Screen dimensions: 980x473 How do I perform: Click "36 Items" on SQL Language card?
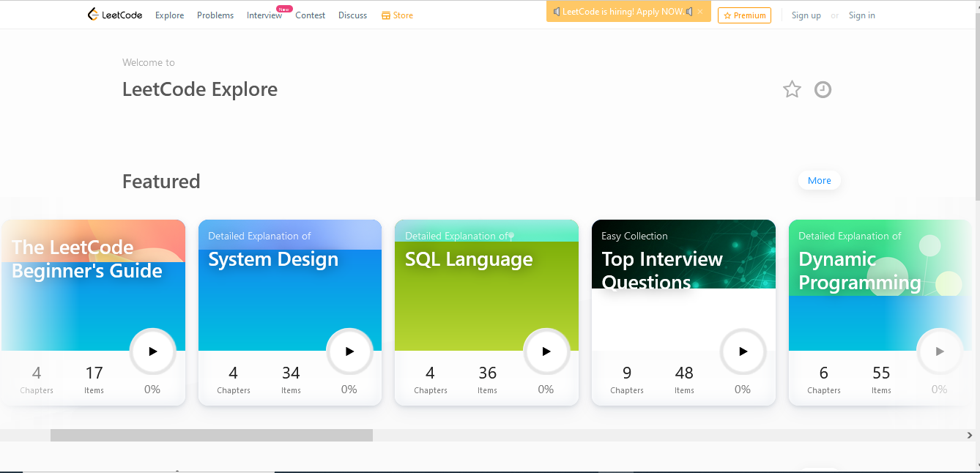[x=487, y=379]
